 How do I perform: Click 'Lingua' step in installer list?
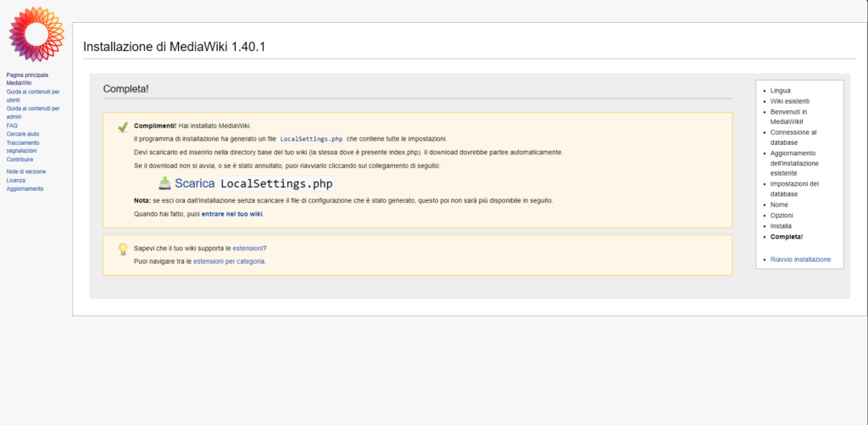click(x=781, y=90)
